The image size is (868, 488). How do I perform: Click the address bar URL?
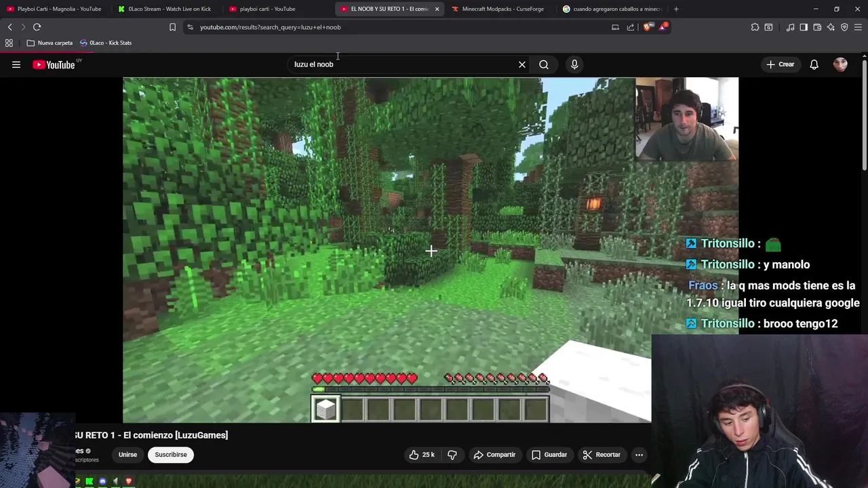[x=270, y=27]
